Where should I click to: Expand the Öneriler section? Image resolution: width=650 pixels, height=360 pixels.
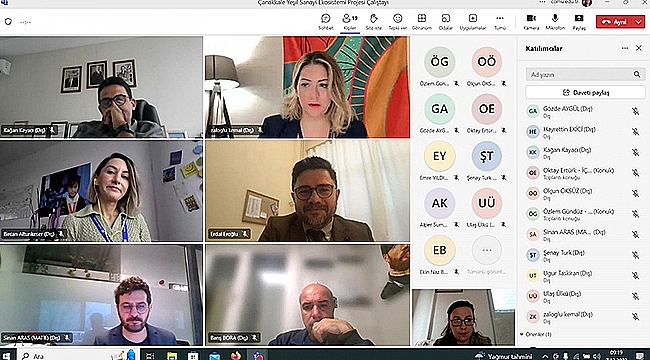(x=536, y=334)
